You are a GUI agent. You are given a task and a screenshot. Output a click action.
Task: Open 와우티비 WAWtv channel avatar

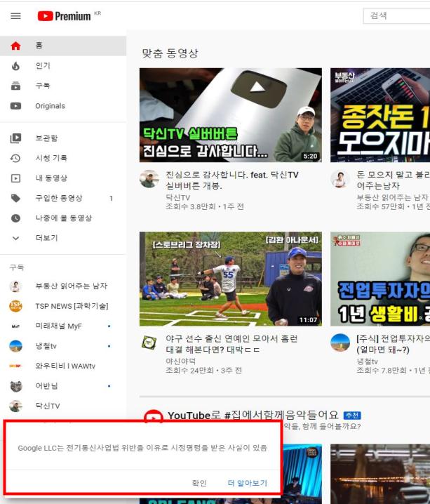(15, 366)
